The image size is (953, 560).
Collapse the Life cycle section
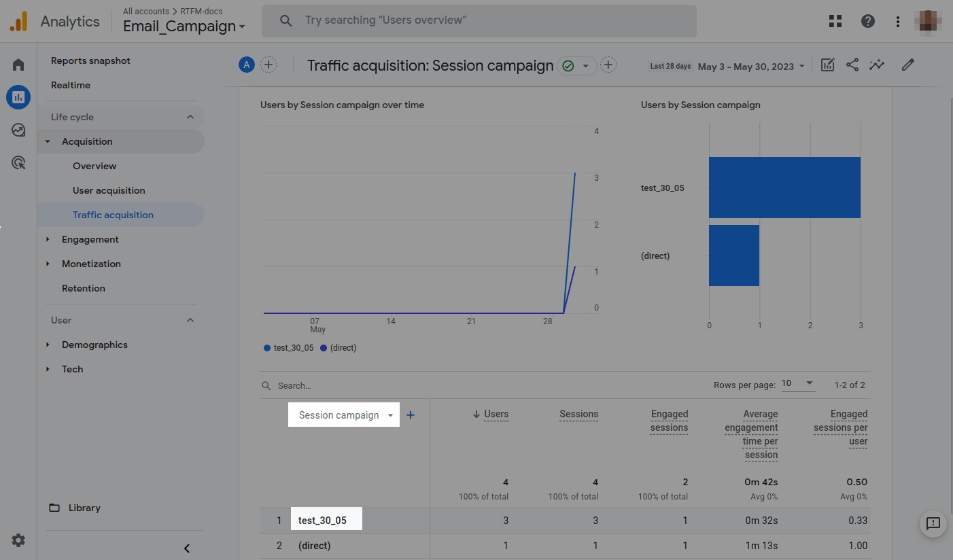click(190, 117)
